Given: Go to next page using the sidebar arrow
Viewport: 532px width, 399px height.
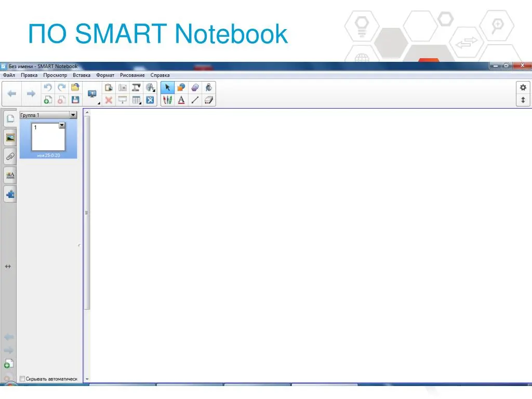Looking at the screenshot, I should (x=9, y=350).
